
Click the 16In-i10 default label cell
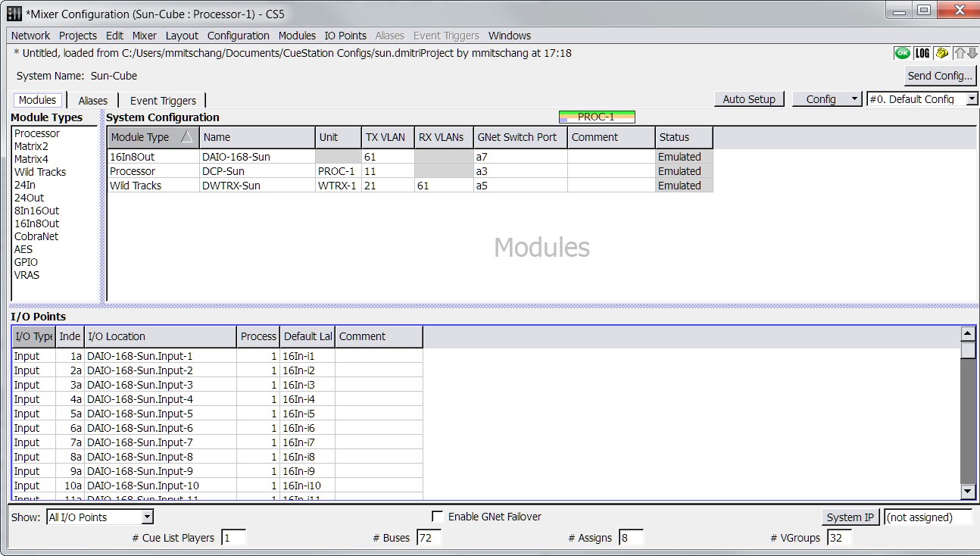tap(307, 486)
